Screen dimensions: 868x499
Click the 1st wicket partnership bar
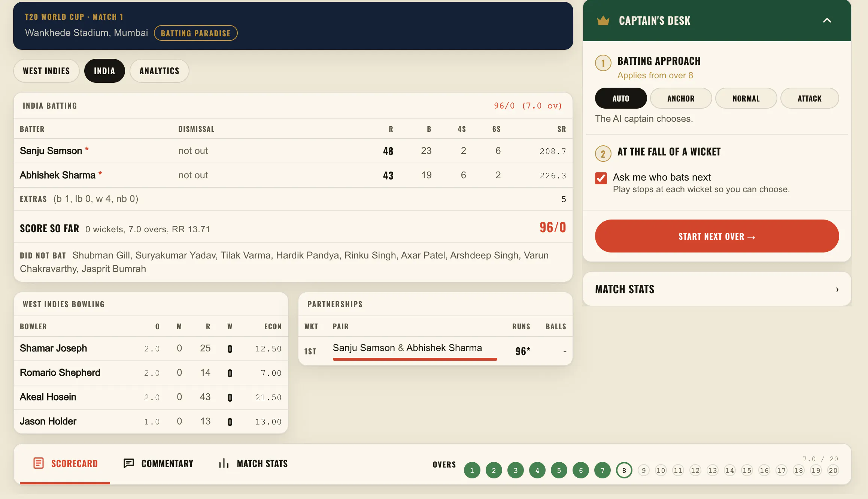(x=415, y=359)
